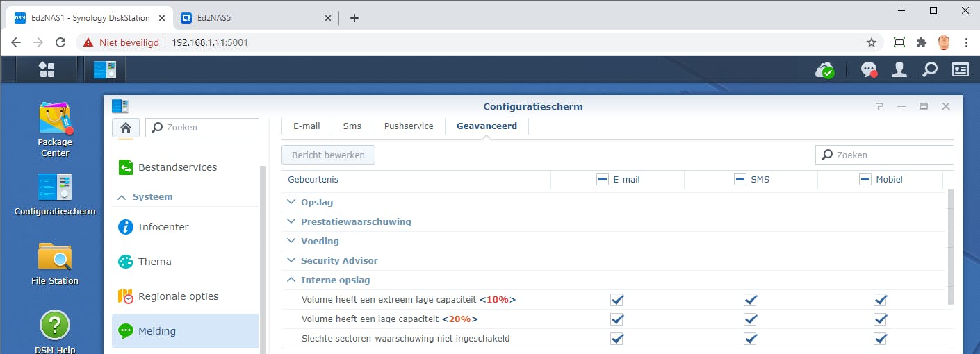The width and height of the screenshot is (980, 354).
Task: Open Regionale opties in the sidebar
Action: (x=178, y=296)
